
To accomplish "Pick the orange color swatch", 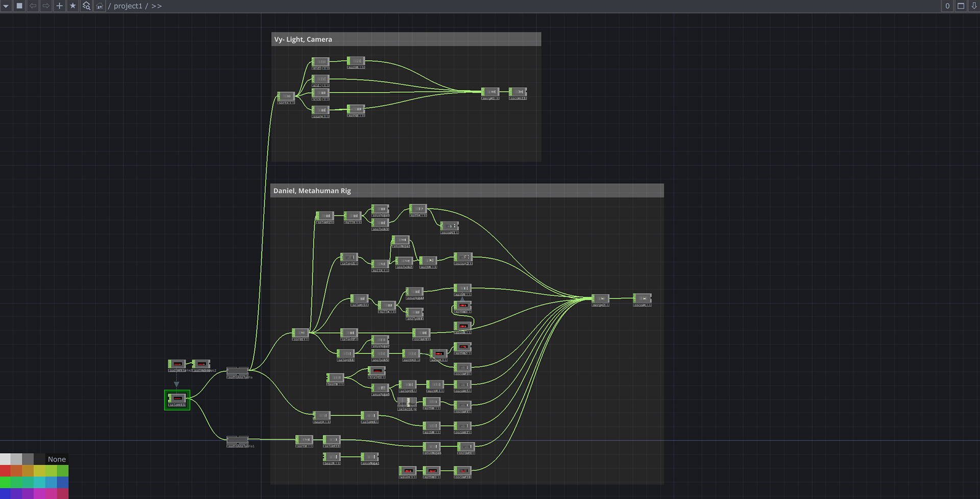I will click(17, 470).
